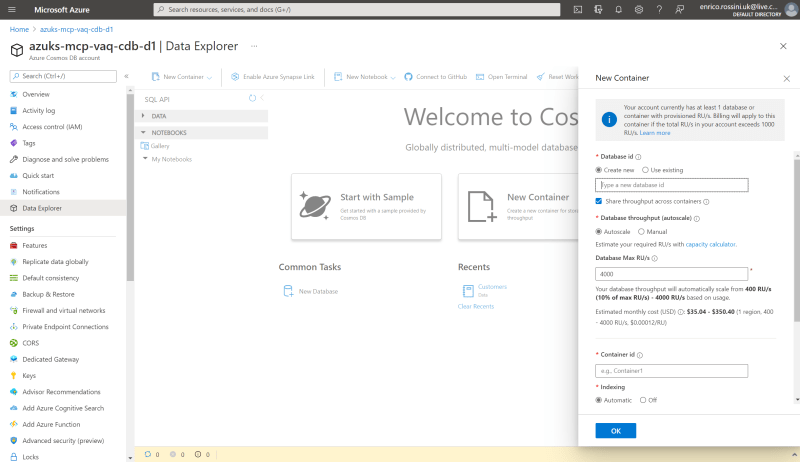The image size is (800, 462).
Task: Click the CORS icon in Settings
Action: point(14,343)
